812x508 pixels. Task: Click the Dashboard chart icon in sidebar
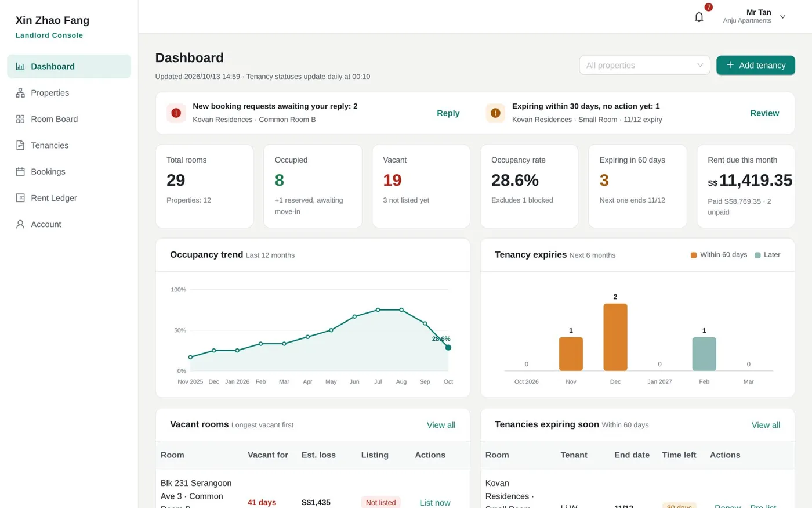coord(20,66)
